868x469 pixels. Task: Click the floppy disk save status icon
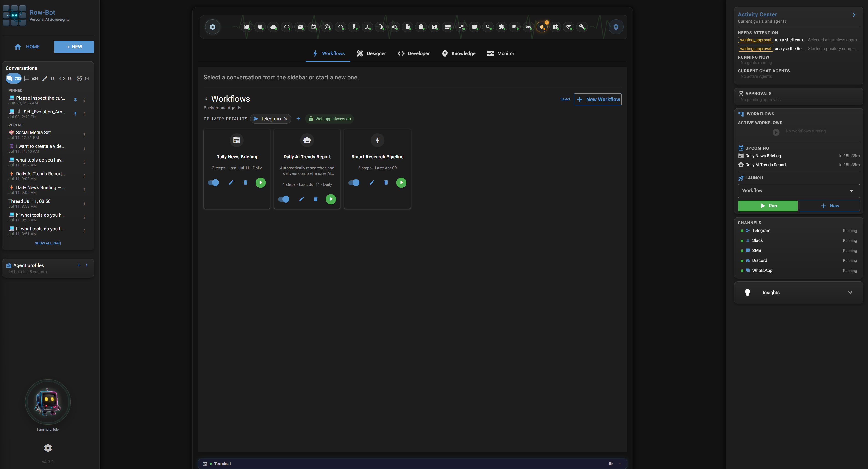pos(434,27)
